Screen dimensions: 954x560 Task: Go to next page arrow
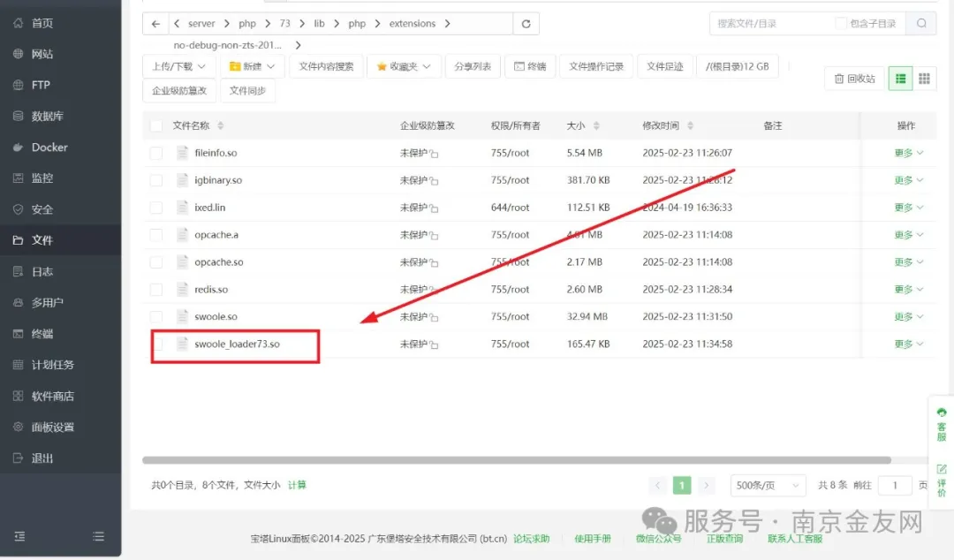[706, 485]
